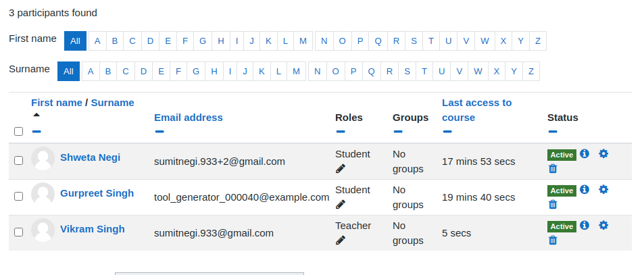Viewport: 644px width, 275px height.
Task: Click Shweta Negi's profile avatar
Action: tap(43, 158)
